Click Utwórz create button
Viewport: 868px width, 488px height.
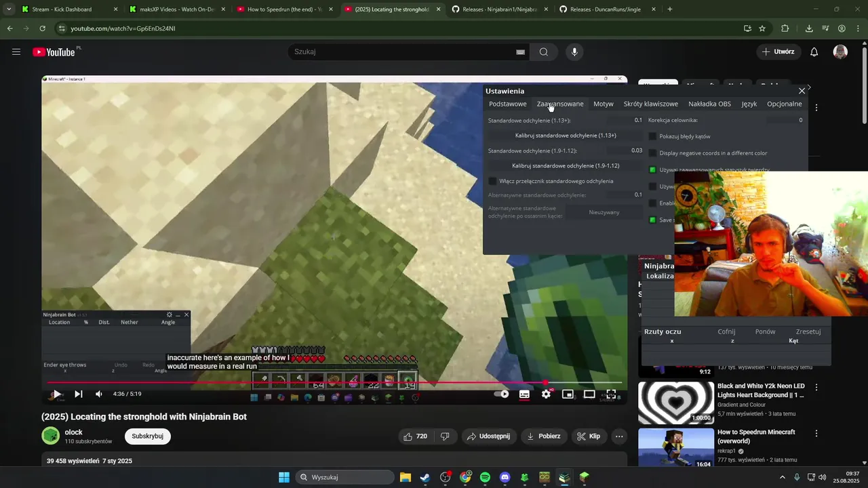coord(778,52)
